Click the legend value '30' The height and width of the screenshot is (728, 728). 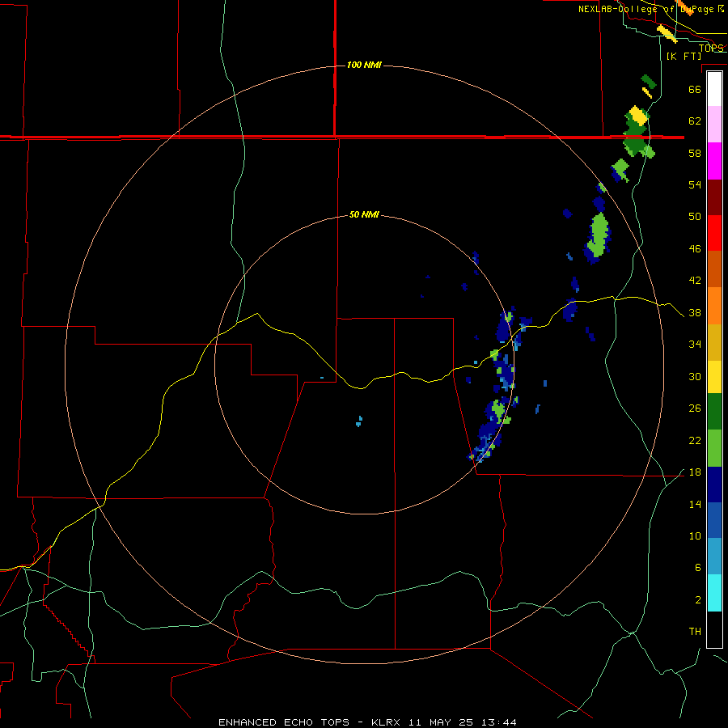695,376
